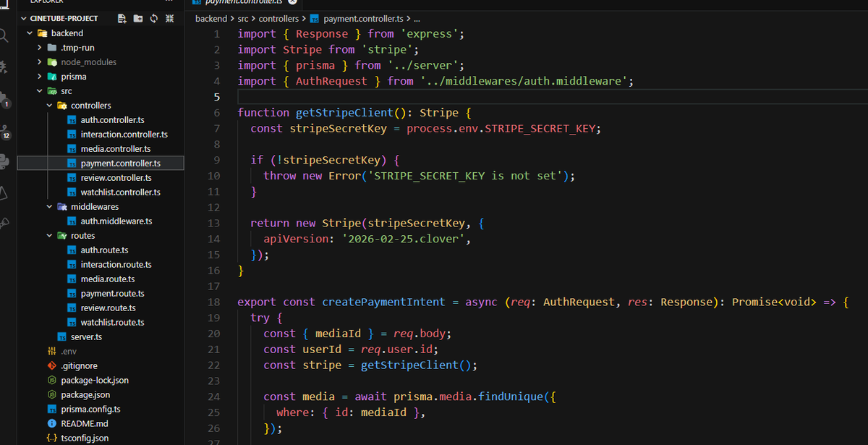This screenshot has width=868, height=445.
Task: Open the .gitignore file
Action: pyautogui.click(x=101, y=365)
